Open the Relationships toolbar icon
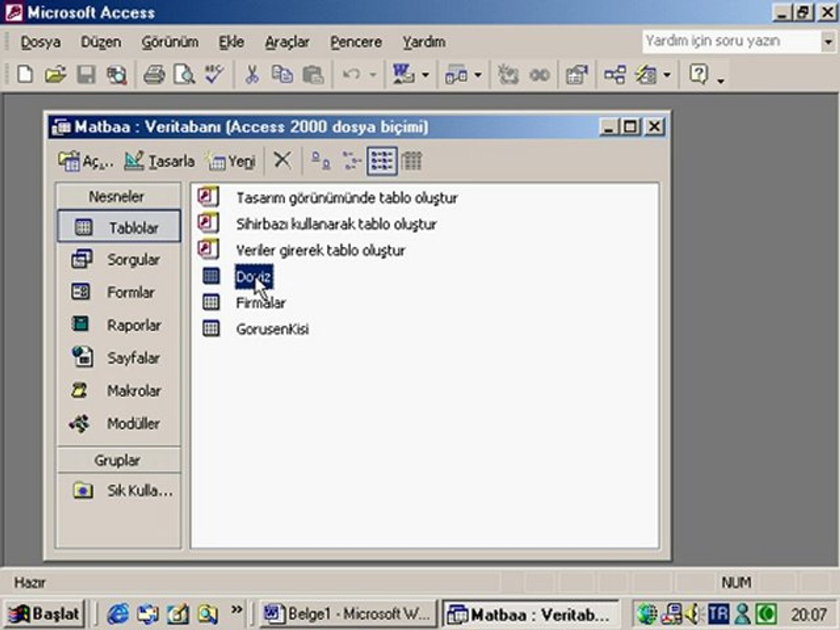This screenshot has width=840, height=630. pyautogui.click(x=615, y=75)
